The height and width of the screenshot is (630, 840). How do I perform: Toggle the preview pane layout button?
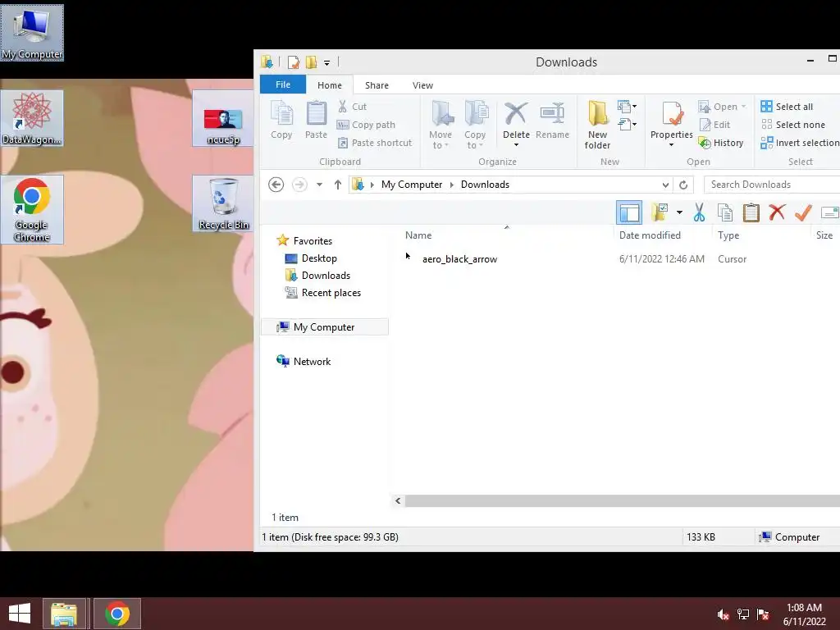click(629, 212)
